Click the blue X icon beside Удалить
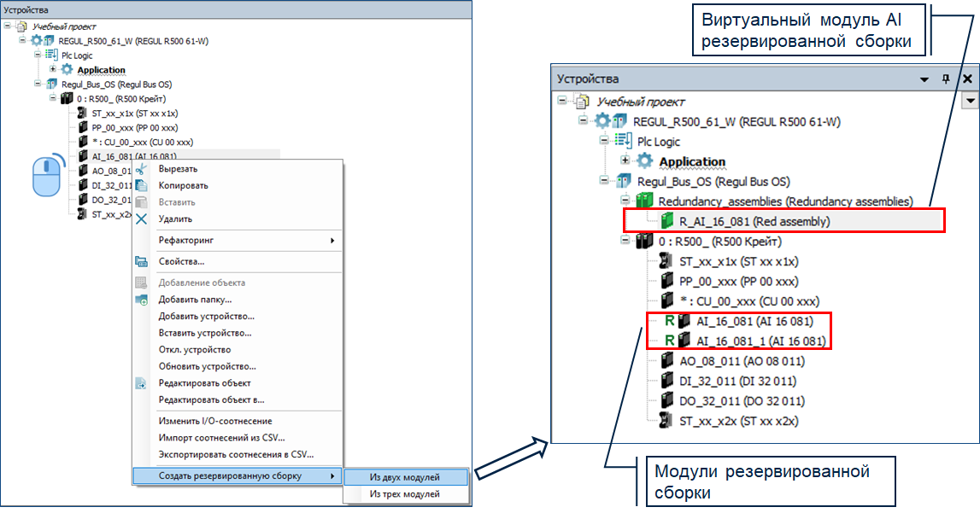 (x=142, y=219)
